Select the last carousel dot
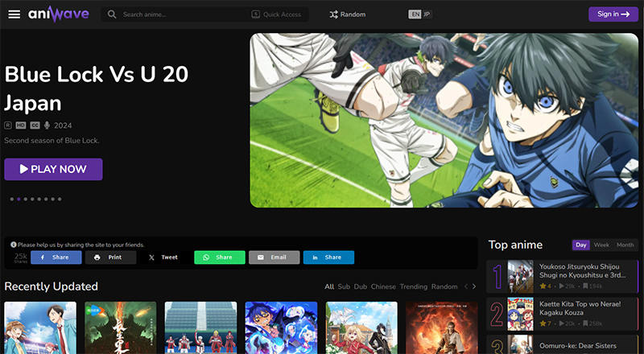The height and width of the screenshot is (354, 644). [60, 200]
